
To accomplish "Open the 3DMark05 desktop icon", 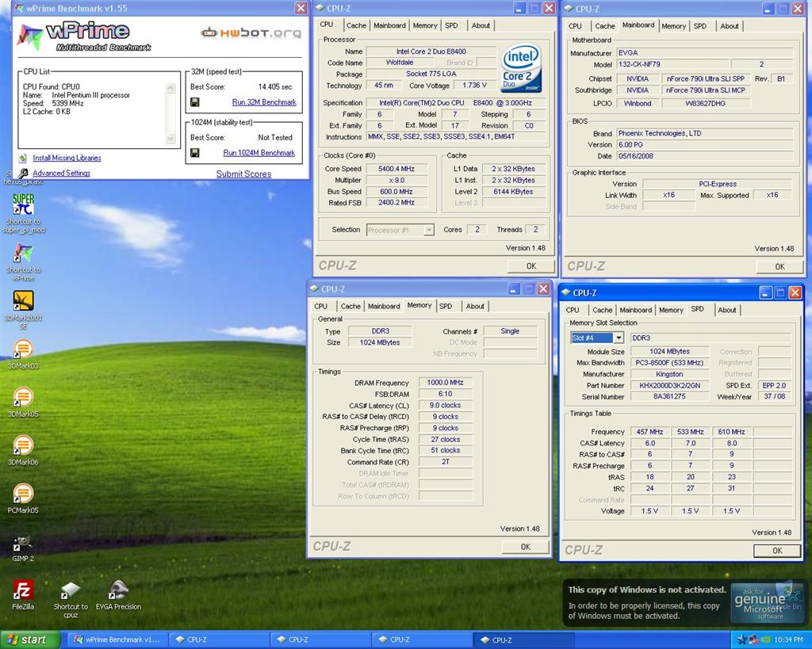I will click(23, 398).
